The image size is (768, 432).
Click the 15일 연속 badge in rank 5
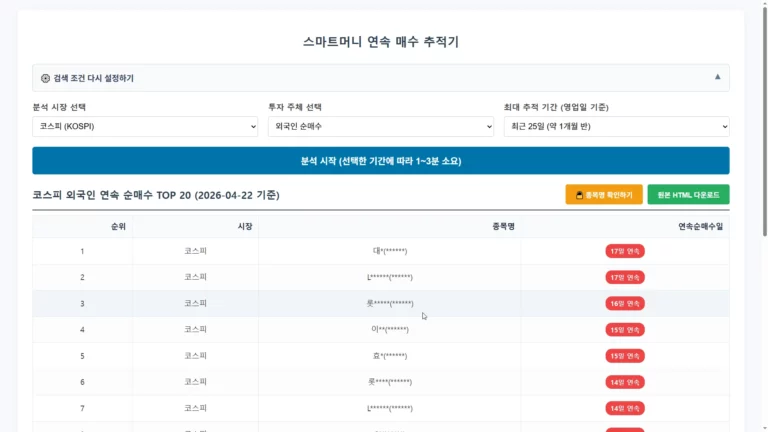[625, 356]
